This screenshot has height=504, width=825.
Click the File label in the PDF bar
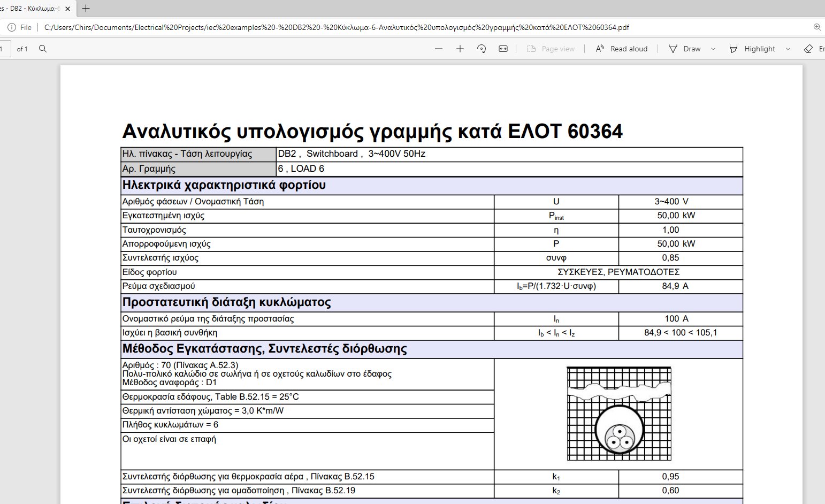[25, 27]
